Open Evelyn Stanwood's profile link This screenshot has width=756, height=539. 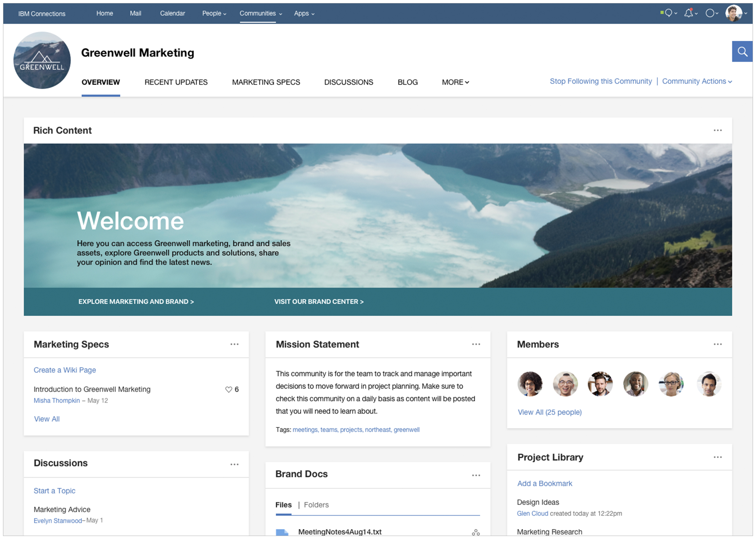tap(58, 521)
